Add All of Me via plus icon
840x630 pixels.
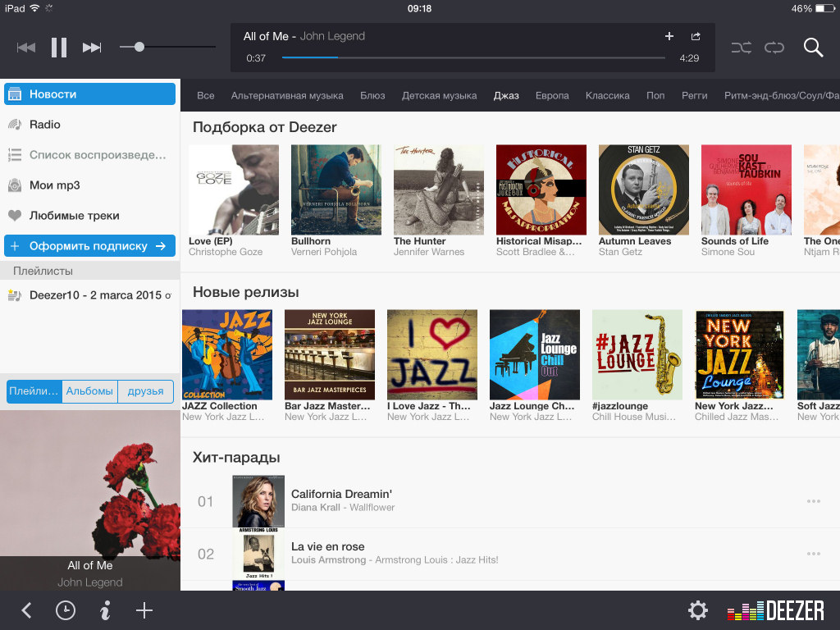[669, 36]
